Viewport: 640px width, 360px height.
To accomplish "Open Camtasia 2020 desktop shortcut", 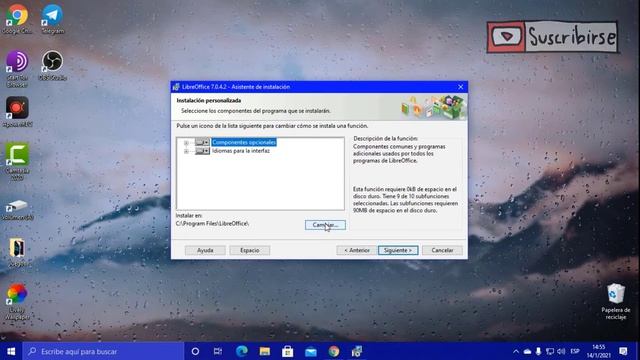I will (x=17, y=161).
